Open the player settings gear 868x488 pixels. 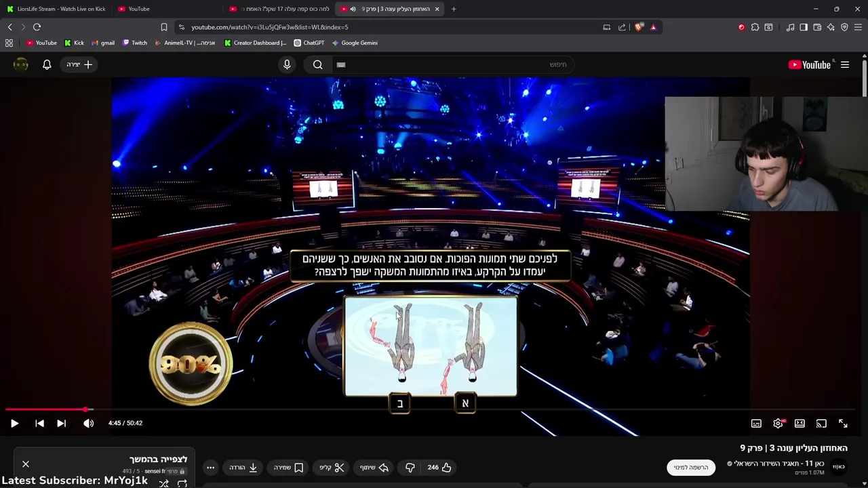coord(778,423)
